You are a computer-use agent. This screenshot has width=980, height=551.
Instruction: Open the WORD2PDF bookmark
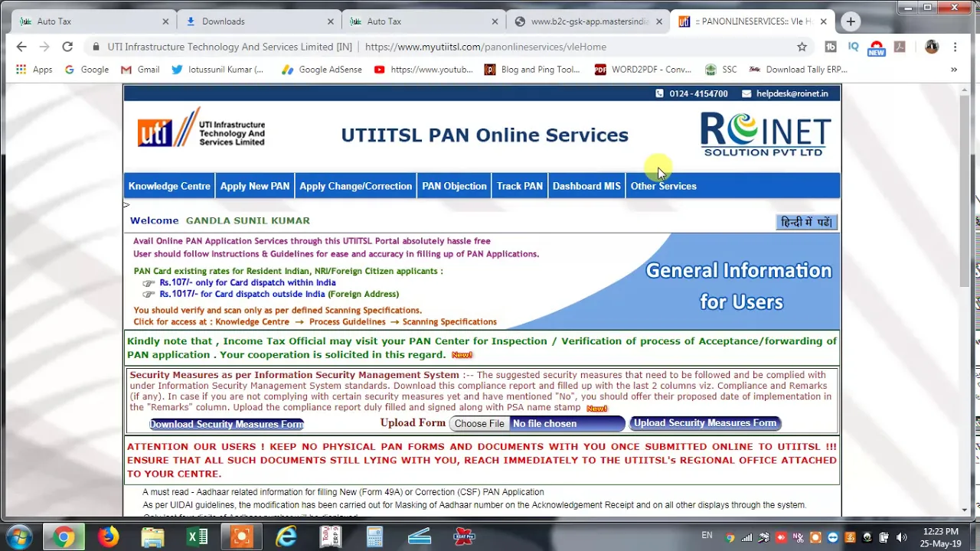point(643,70)
